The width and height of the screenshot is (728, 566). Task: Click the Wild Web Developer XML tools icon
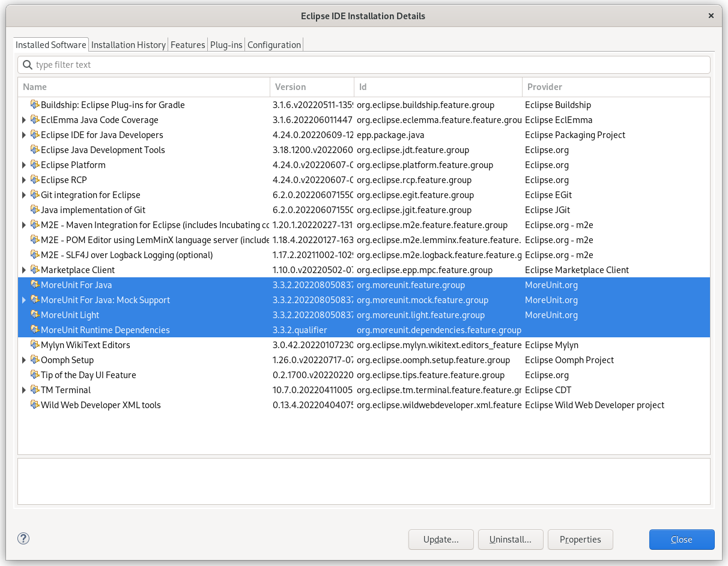click(34, 405)
